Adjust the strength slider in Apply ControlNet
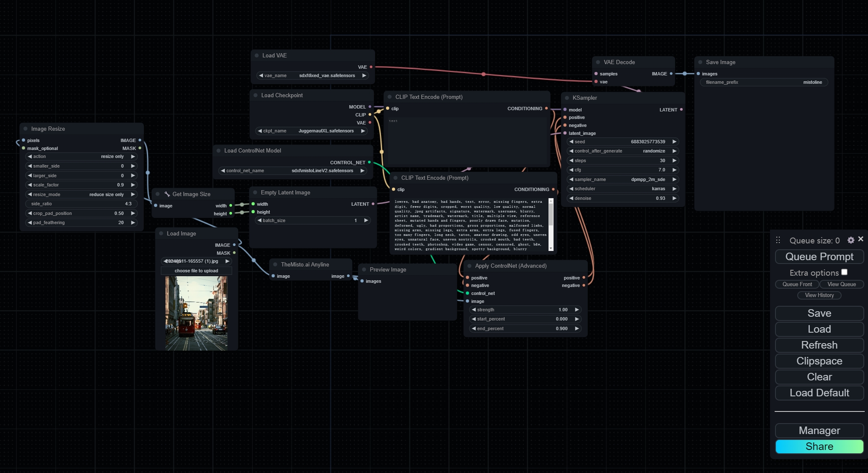The image size is (868, 473). (525, 310)
